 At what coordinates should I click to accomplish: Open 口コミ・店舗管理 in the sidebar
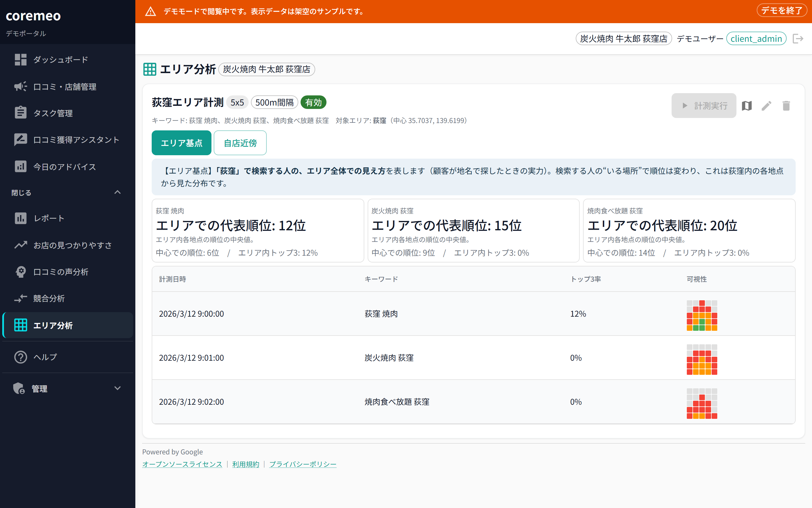(67, 87)
